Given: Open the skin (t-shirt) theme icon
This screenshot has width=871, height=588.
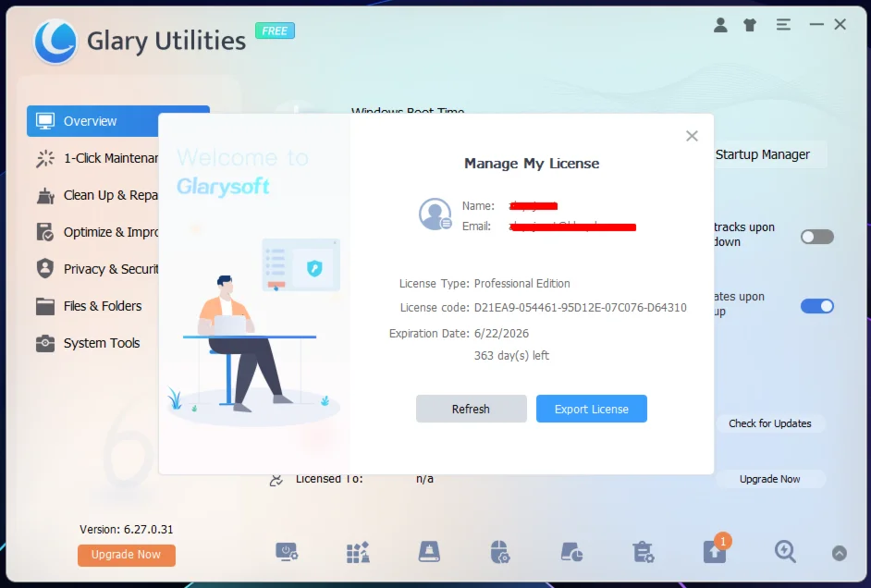Looking at the screenshot, I should click(750, 25).
